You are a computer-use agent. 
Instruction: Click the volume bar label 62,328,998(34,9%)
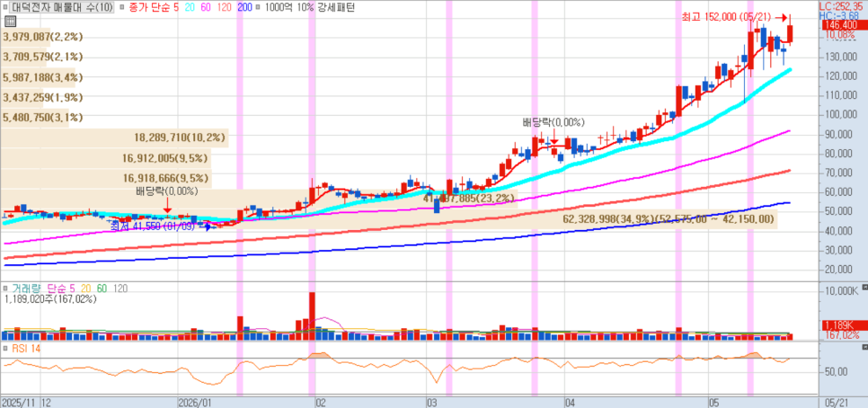point(609,219)
